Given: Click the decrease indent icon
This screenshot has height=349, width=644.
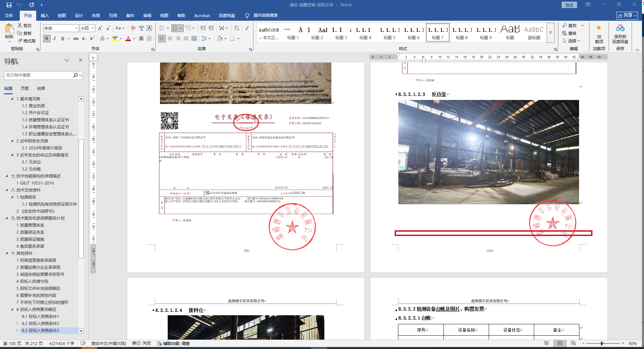Looking at the screenshot, I should coord(203,28).
